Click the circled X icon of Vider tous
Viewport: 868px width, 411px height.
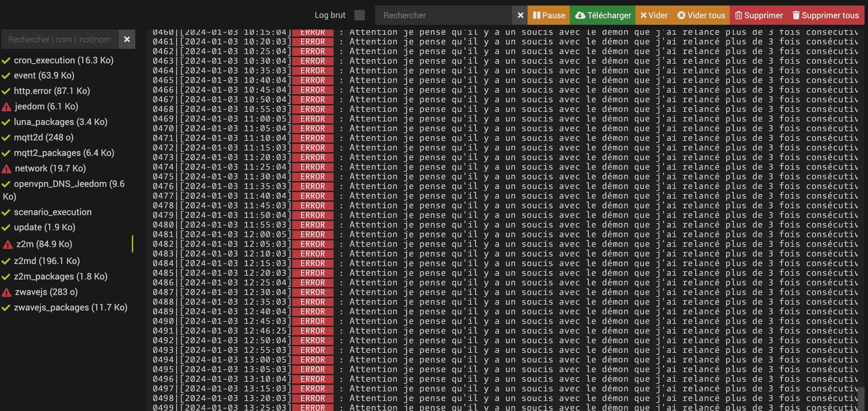(681, 15)
